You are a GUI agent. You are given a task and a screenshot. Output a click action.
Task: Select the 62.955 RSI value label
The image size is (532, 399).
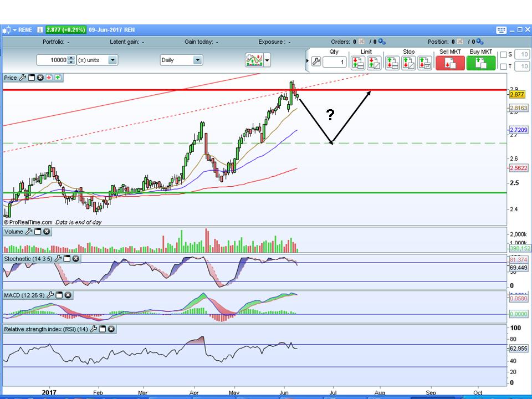point(519,349)
